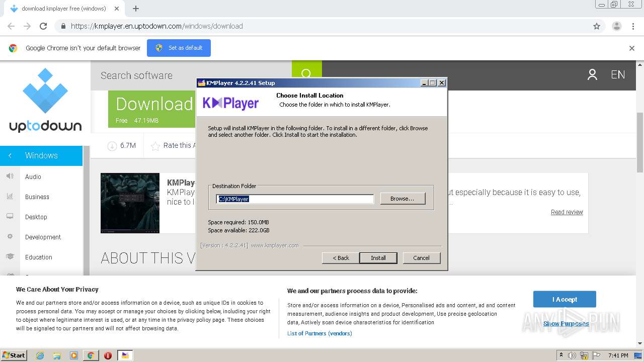Click the clock showing 7:41 PM
The height and width of the screenshot is (362, 644).
(618, 355)
